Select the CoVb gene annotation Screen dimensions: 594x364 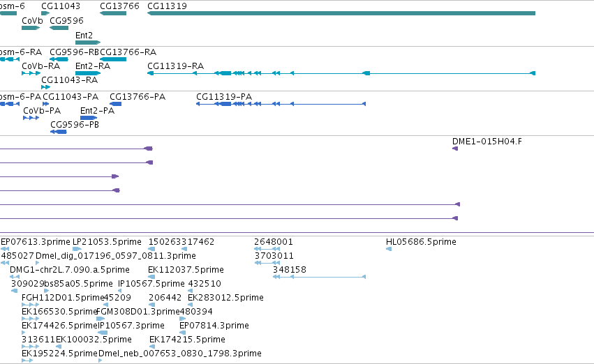[31, 28]
